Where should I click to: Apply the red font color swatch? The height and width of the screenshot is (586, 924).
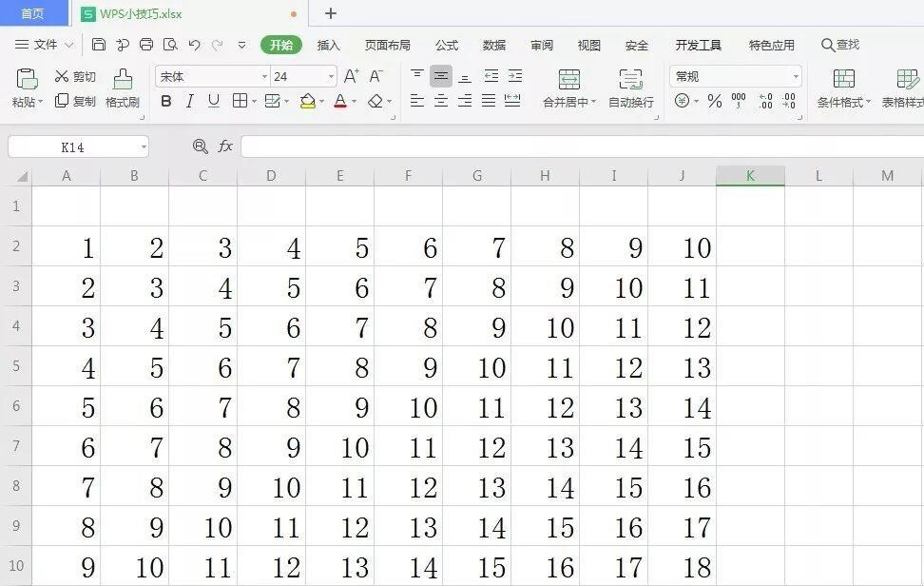pyautogui.click(x=340, y=102)
